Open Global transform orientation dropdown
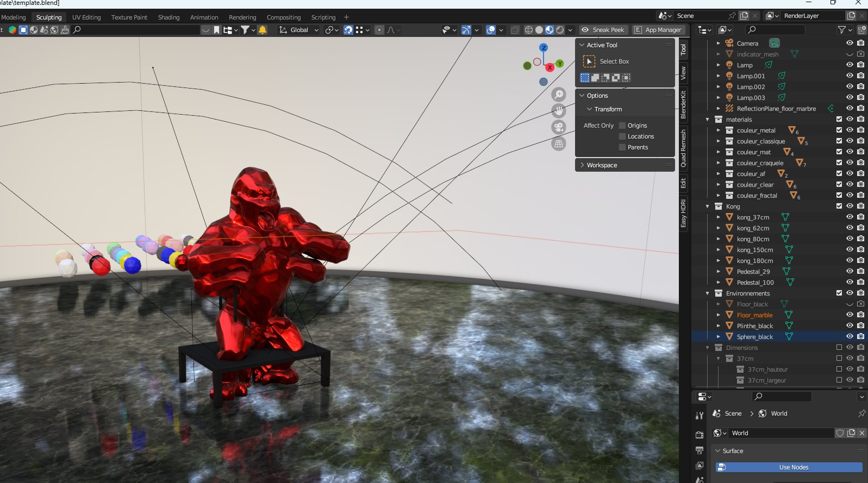The width and height of the screenshot is (868, 483). [299, 30]
